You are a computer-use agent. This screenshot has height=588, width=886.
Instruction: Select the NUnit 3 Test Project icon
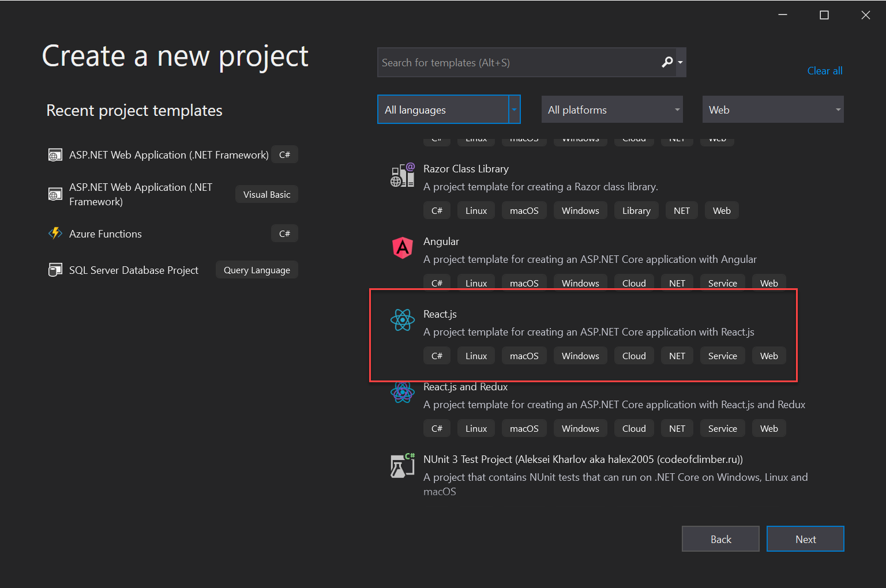point(403,465)
